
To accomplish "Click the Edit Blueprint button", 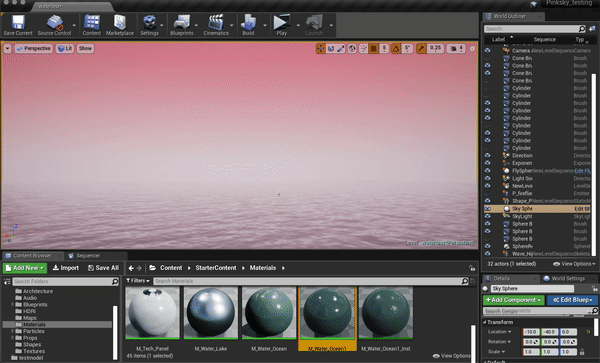I will [572, 300].
